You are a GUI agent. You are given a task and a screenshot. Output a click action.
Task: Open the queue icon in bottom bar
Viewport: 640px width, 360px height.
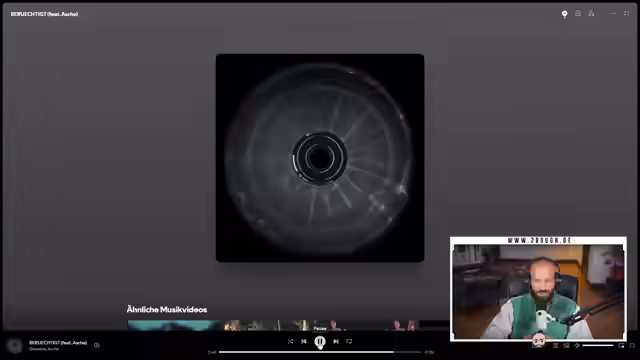tap(556, 346)
